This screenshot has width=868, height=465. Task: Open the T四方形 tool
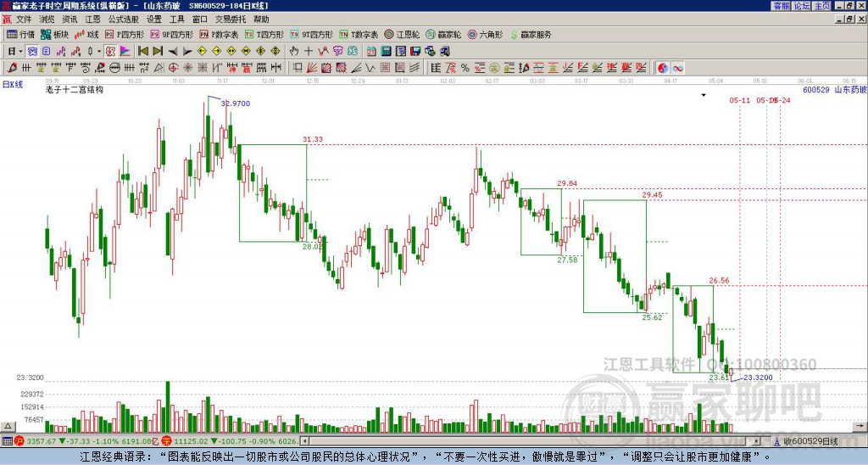pyautogui.click(x=264, y=34)
